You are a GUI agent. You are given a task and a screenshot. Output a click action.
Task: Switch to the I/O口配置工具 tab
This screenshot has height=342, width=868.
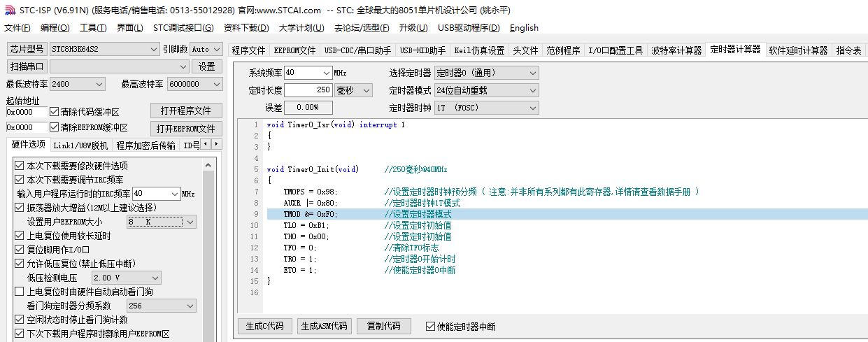616,50
